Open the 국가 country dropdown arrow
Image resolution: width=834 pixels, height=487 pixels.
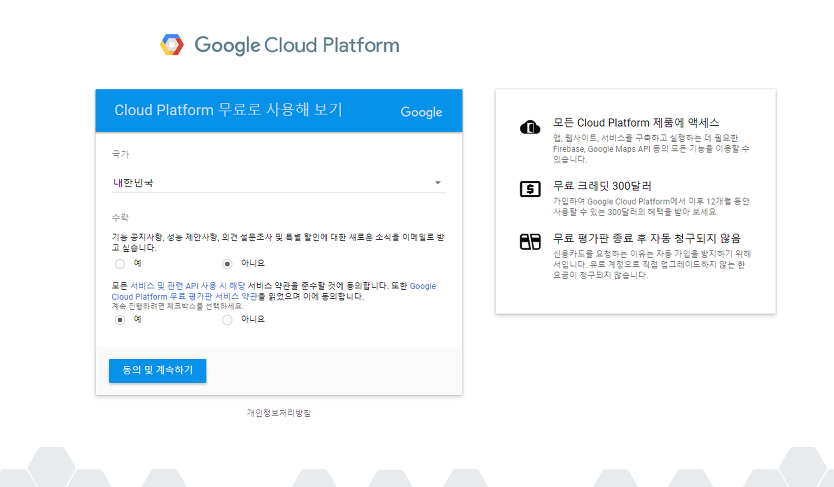click(437, 183)
